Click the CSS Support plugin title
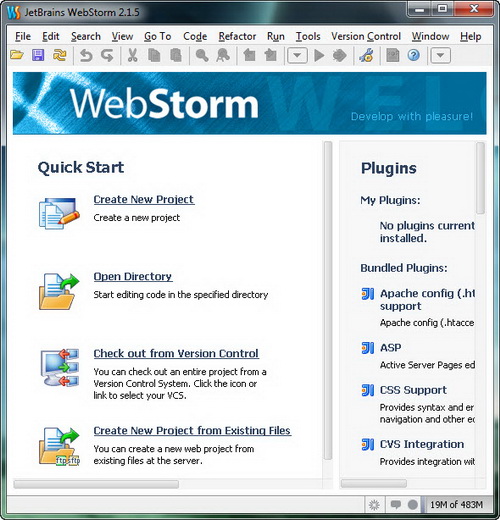Image resolution: width=500 pixels, height=520 pixels. 413,390
